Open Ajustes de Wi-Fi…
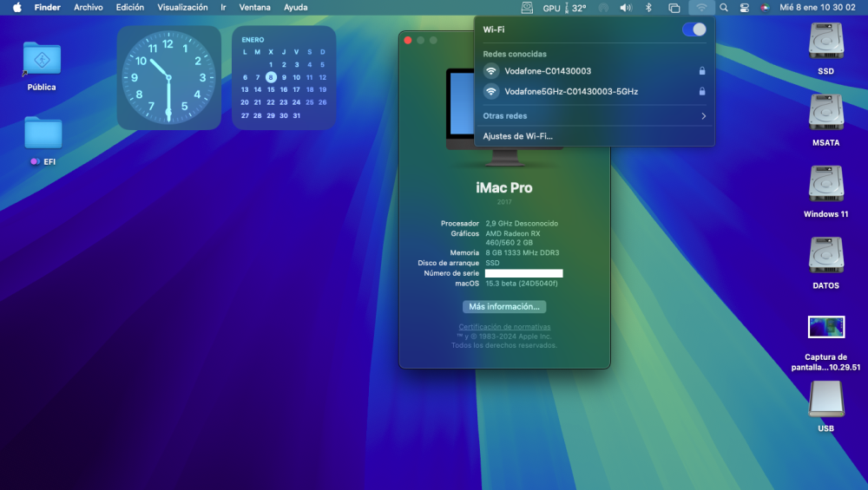 517,136
